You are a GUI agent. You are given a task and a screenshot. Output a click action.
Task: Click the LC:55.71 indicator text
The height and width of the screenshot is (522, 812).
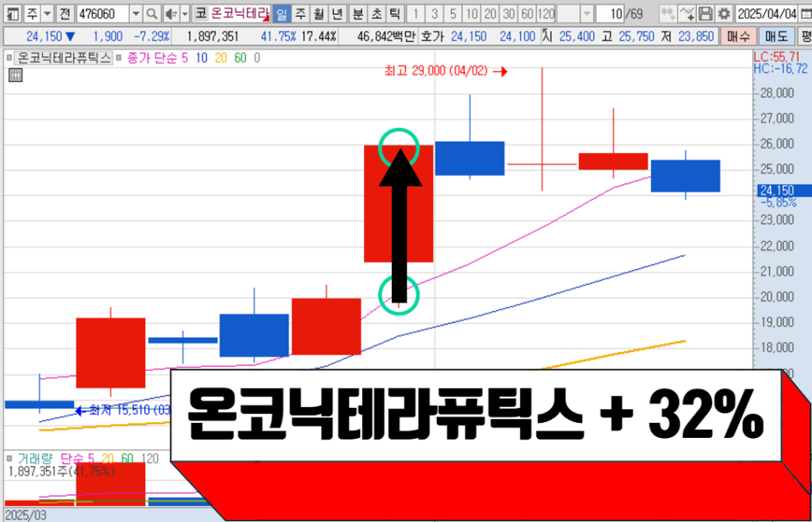pyautogui.click(x=777, y=56)
